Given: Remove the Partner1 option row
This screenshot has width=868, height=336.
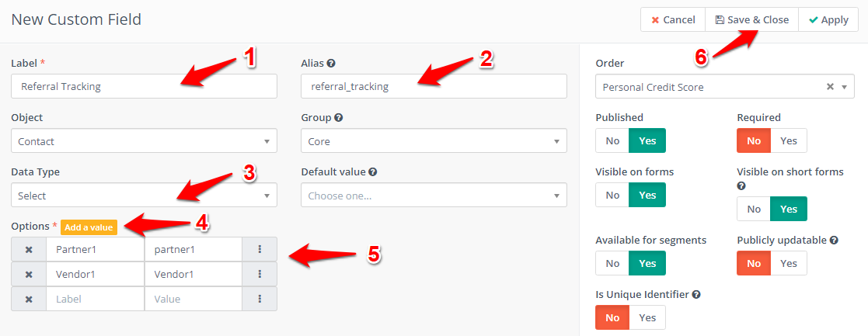Looking at the screenshot, I should click(29, 250).
